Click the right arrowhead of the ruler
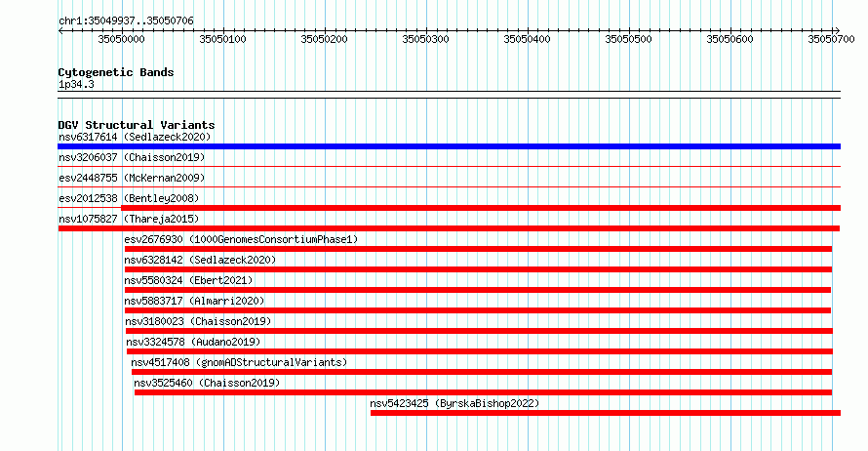The height and width of the screenshot is (451, 868). point(837,31)
